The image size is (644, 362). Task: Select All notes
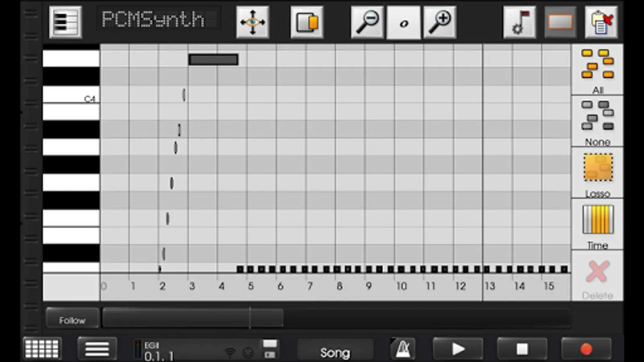click(597, 70)
